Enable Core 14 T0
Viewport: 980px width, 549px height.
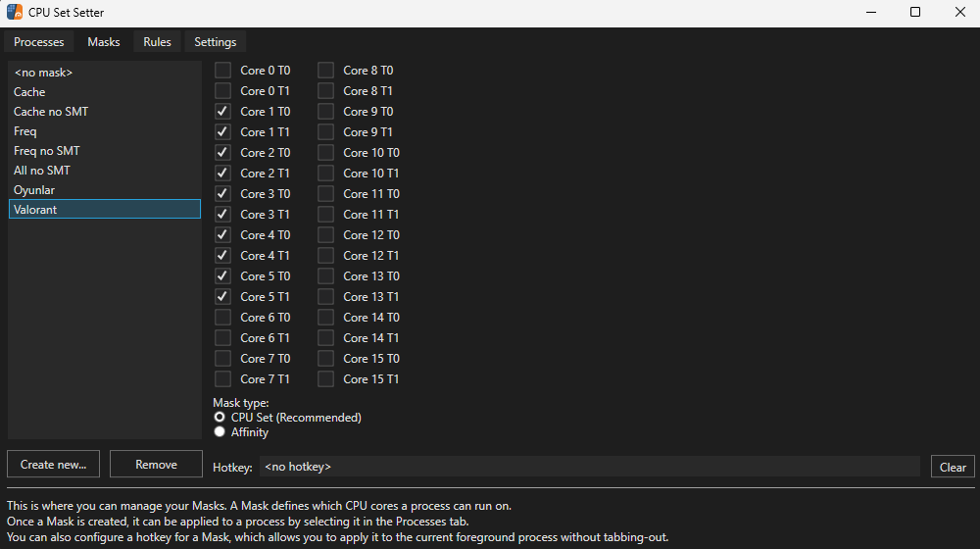click(325, 318)
